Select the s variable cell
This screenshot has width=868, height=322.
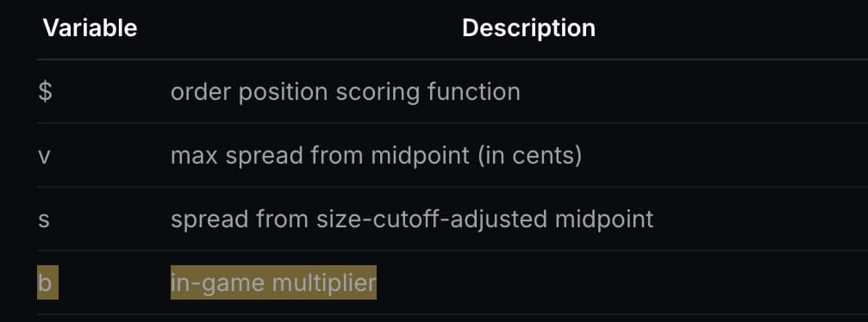[x=44, y=220]
